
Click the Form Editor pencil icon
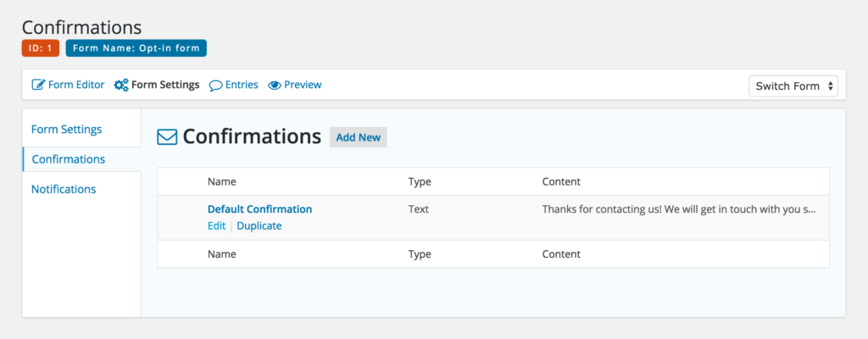[x=38, y=85]
